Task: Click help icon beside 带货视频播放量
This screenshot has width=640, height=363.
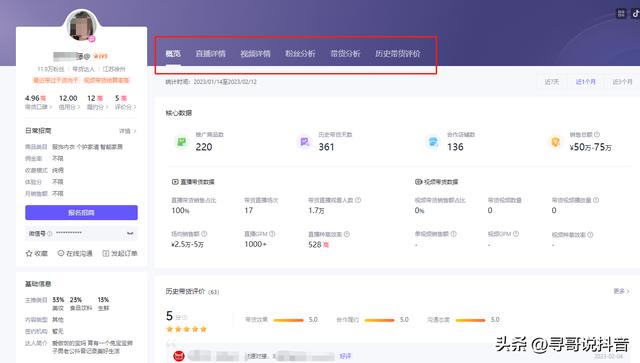Action: click(x=596, y=200)
